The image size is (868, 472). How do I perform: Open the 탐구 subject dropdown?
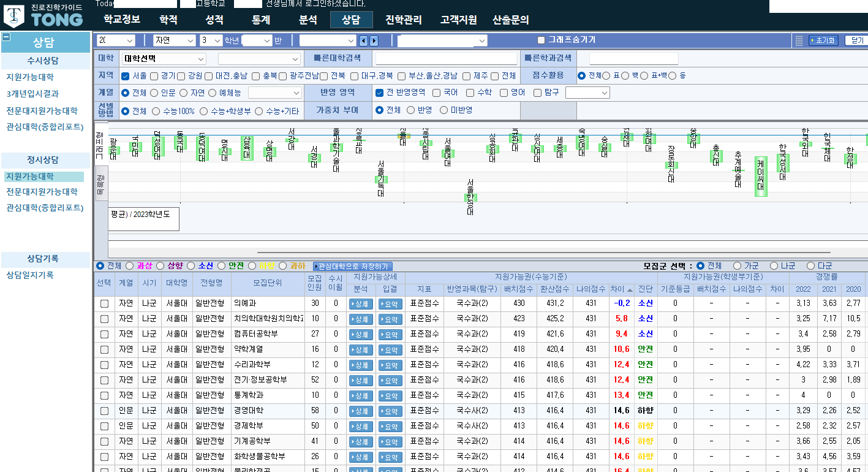coord(587,93)
